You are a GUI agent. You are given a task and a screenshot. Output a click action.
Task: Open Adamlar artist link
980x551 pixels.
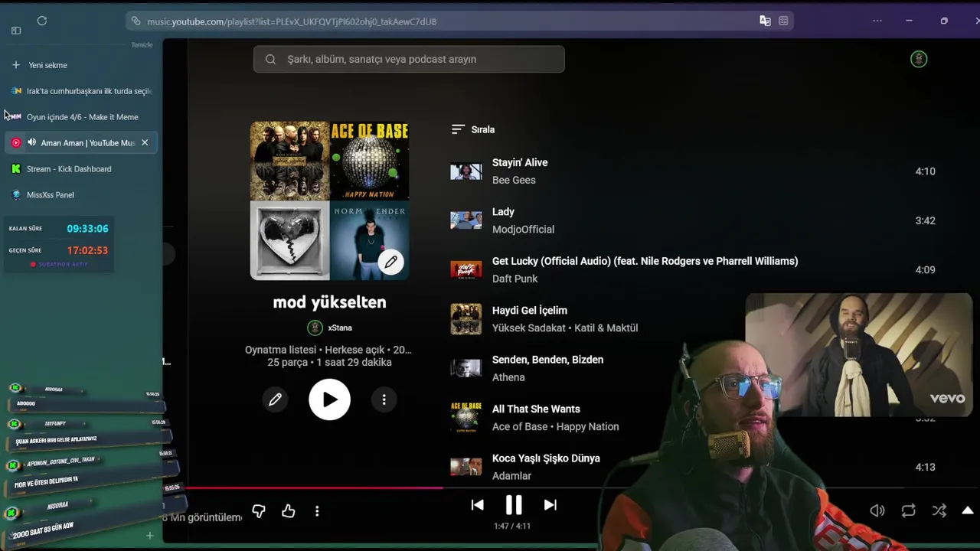[x=511, y=475]
